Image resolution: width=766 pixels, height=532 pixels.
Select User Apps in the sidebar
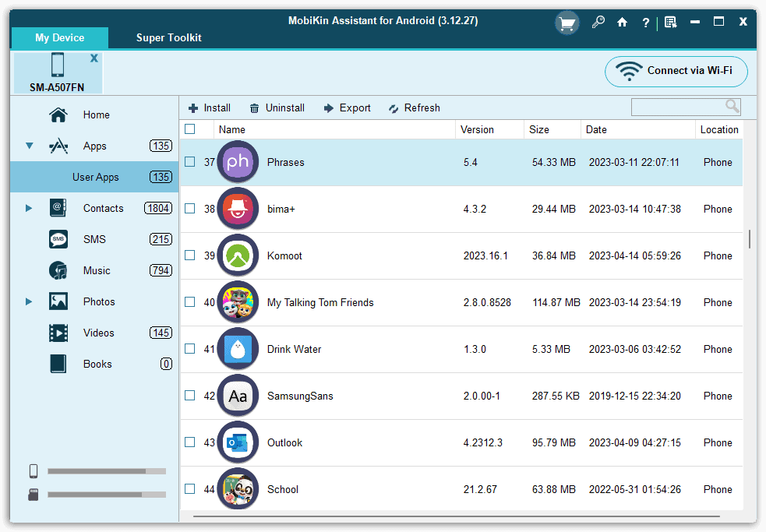[x=95, y=177]
